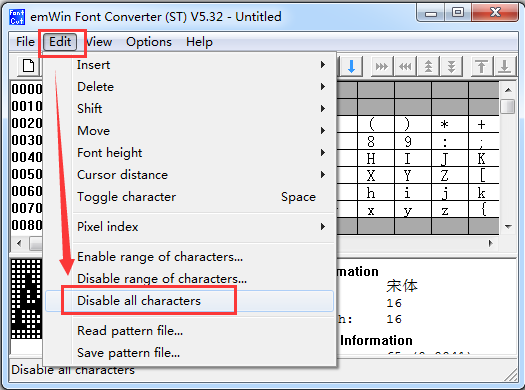
Task: Expand the Cursor distance submenu
Action: tap(190, 175)
